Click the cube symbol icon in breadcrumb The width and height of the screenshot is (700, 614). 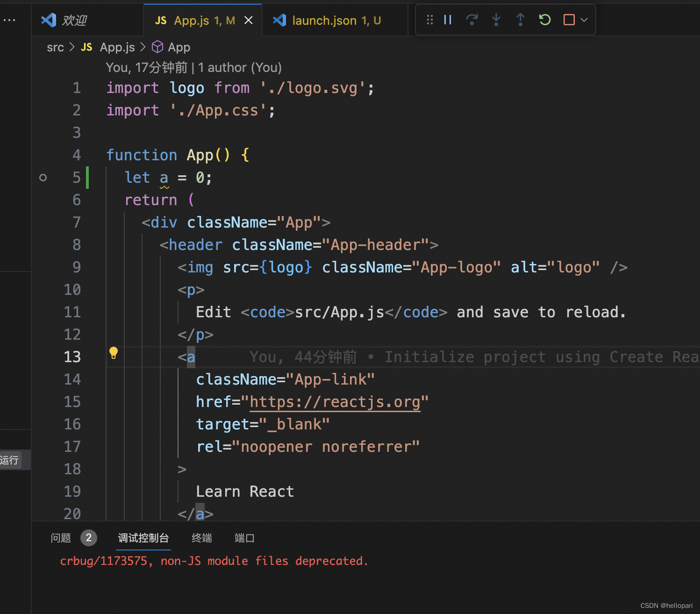(158, 47)
